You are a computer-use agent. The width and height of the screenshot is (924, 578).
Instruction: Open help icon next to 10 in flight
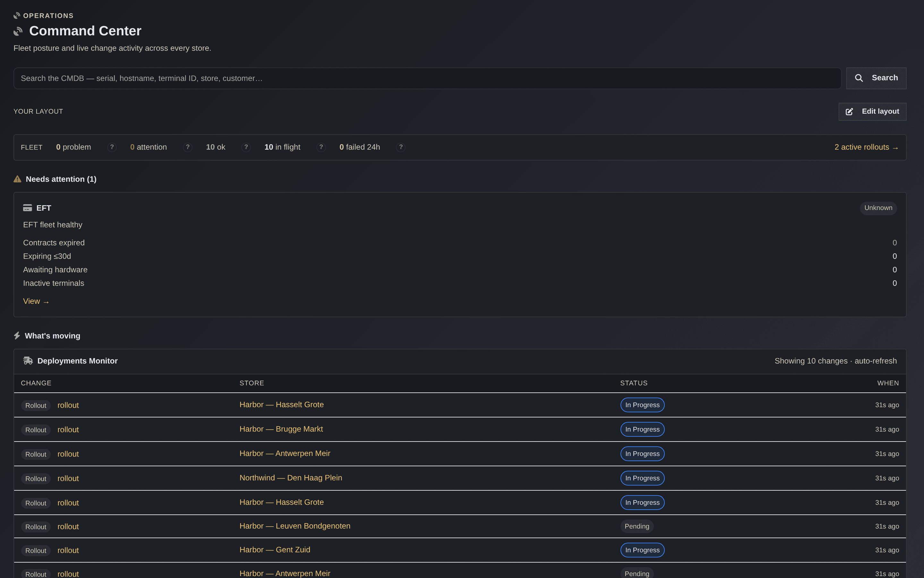[x=321, y=147]
